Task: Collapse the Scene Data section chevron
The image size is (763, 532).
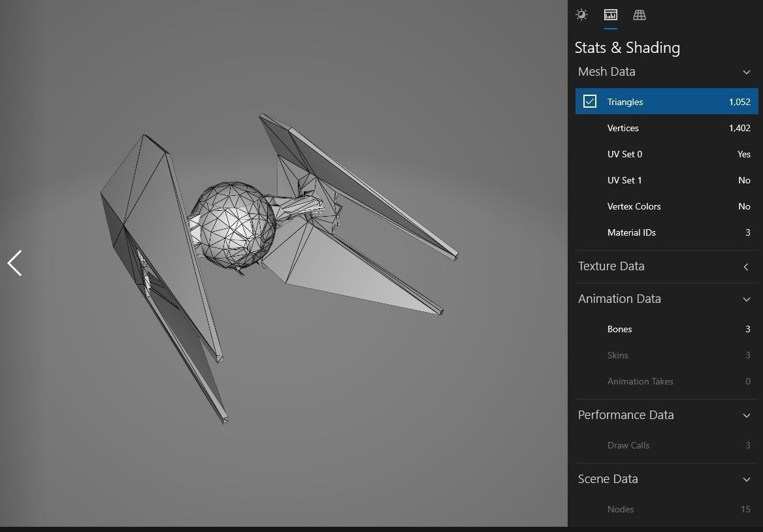Action: click(x=747, y=480)
